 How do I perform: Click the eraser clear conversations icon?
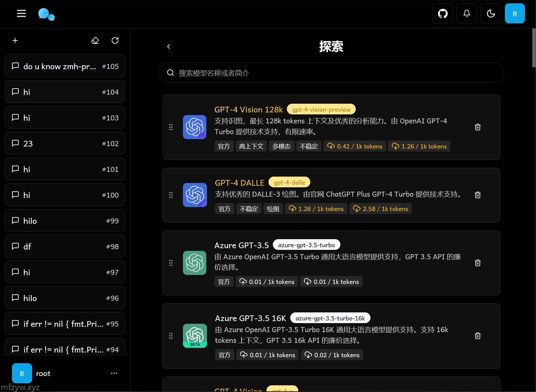95,40
